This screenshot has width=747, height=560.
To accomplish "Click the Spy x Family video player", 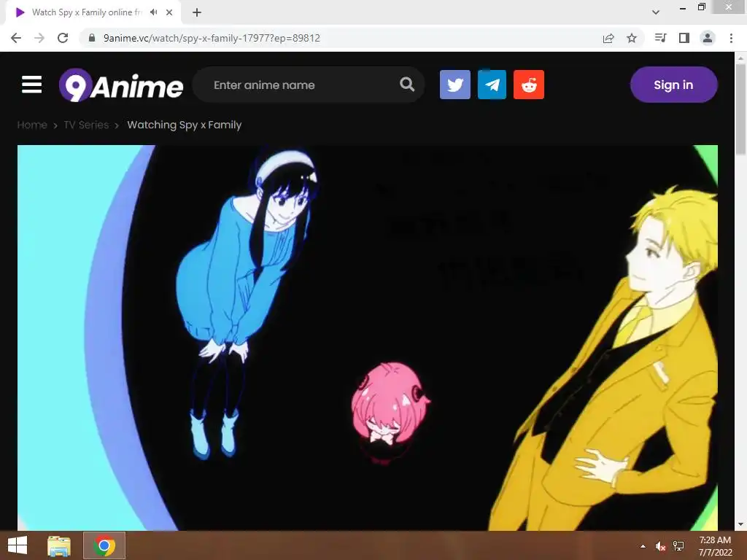I will click(368, 338).
